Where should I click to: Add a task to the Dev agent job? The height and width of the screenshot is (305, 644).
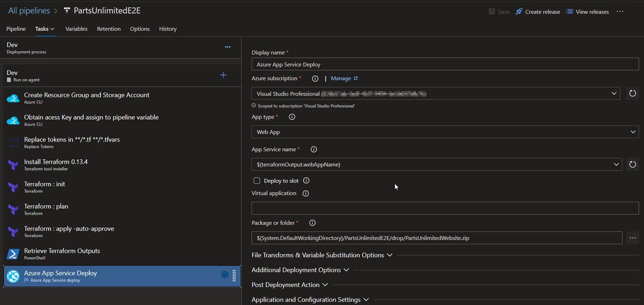(223, 75)
